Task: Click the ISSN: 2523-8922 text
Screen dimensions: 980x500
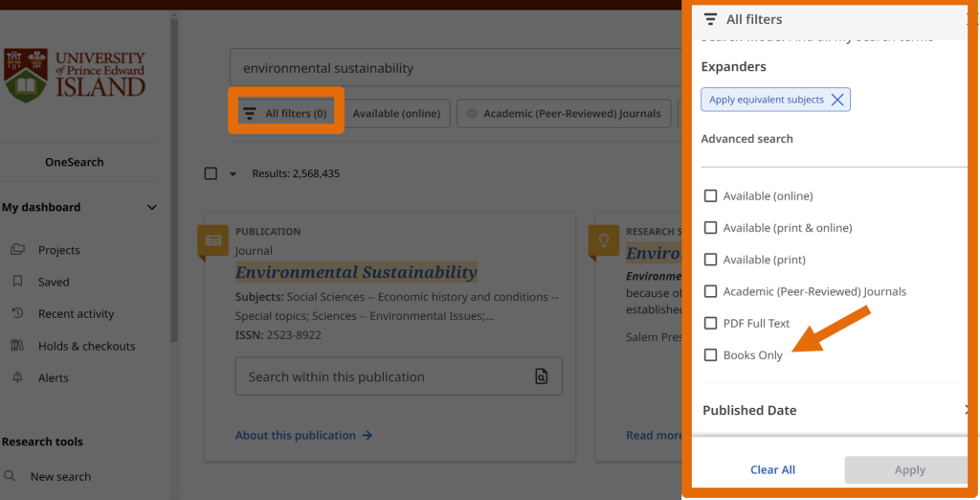Action: point(278,335)
